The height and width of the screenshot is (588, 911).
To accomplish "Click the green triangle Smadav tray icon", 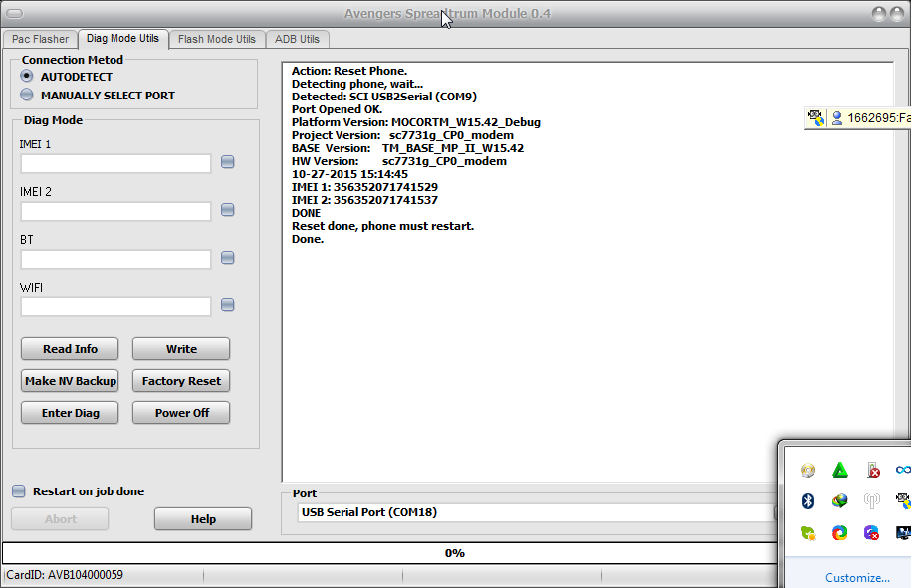I will [x=840, y=470].
